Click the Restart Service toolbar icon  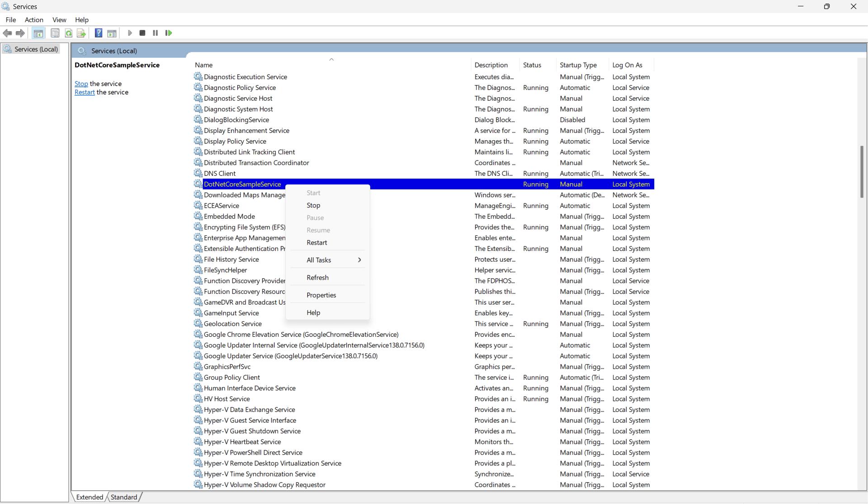(x=169, y=33)
